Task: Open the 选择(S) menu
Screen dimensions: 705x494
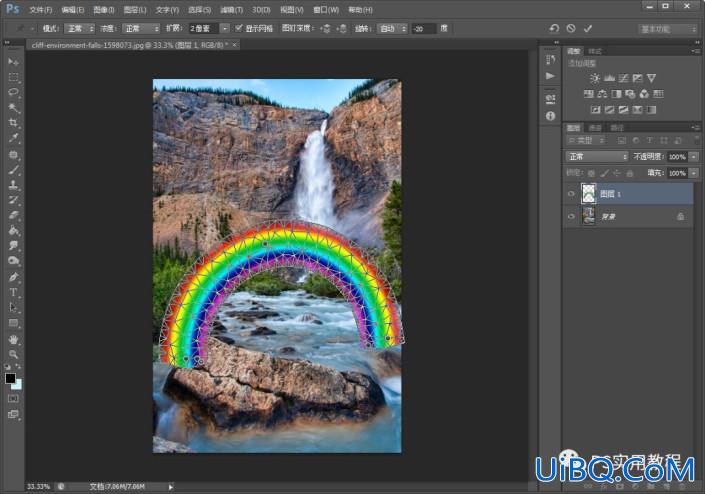Action: (x=199, y=9)
